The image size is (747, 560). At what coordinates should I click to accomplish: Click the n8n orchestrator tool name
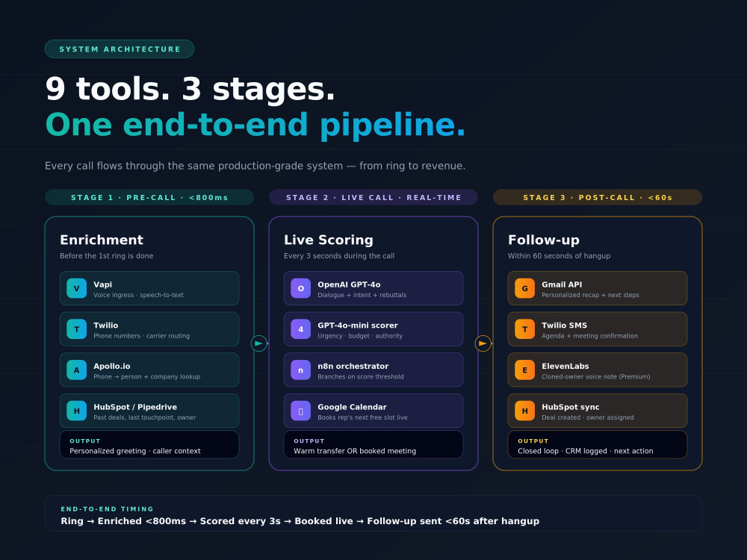[353, 366]
